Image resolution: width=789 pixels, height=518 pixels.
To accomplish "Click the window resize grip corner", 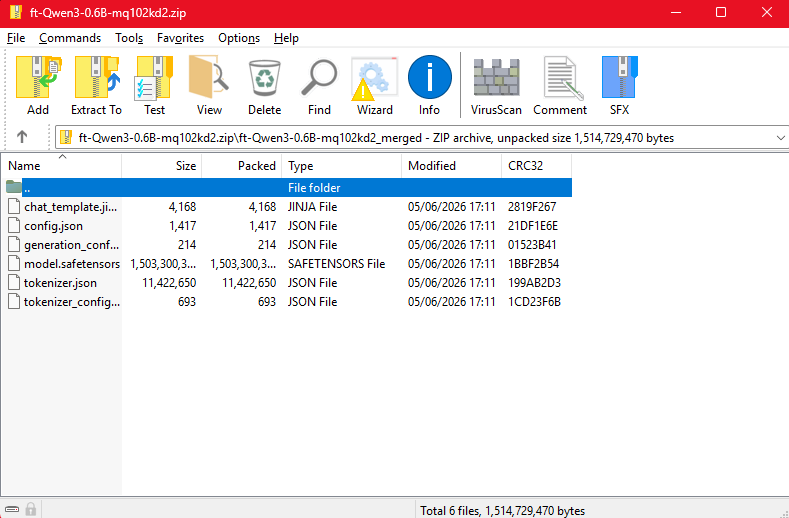I will coord(783,512).
